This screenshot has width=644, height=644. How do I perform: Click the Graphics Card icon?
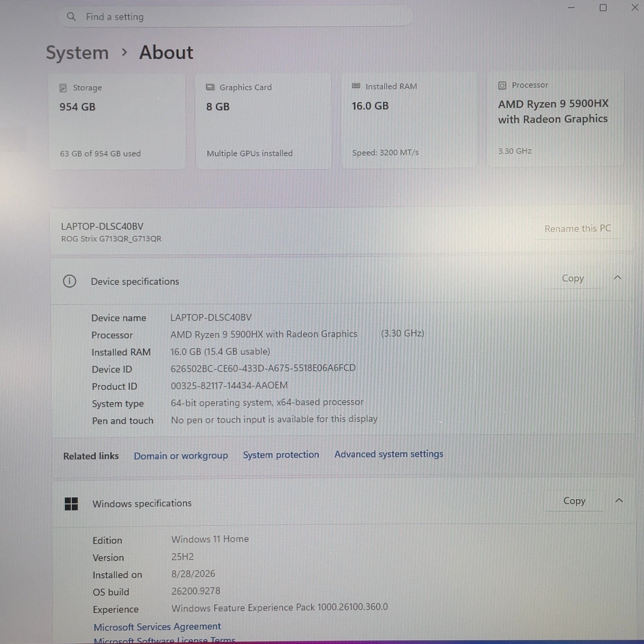pos(210,87)
